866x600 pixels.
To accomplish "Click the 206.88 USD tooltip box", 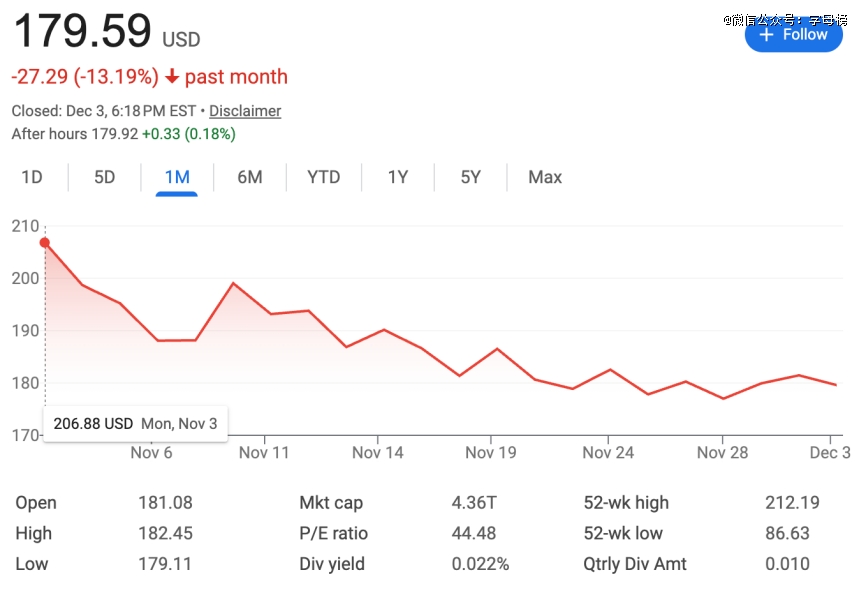I will point(135,423).
